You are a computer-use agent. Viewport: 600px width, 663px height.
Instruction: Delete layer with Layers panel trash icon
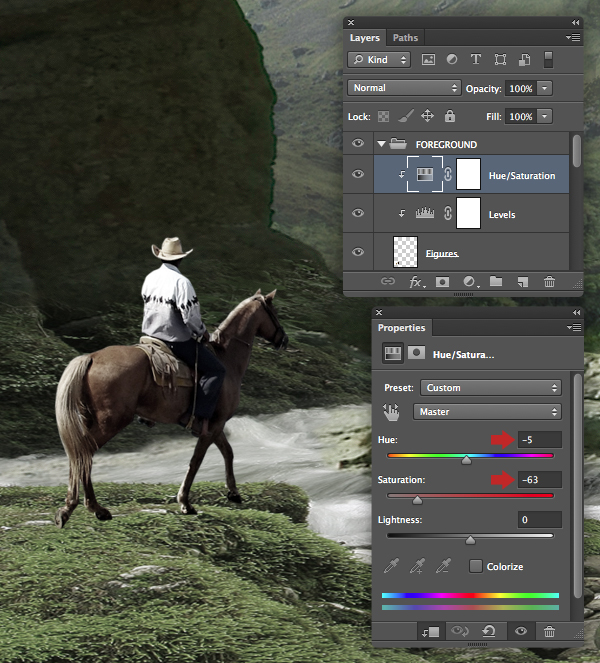point(549,282)
